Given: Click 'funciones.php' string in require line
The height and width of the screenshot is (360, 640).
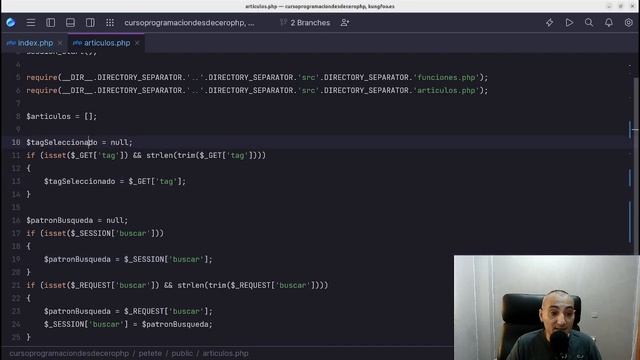Looking at the screenshot, I should pyautogui.click(x=447, y=77).
